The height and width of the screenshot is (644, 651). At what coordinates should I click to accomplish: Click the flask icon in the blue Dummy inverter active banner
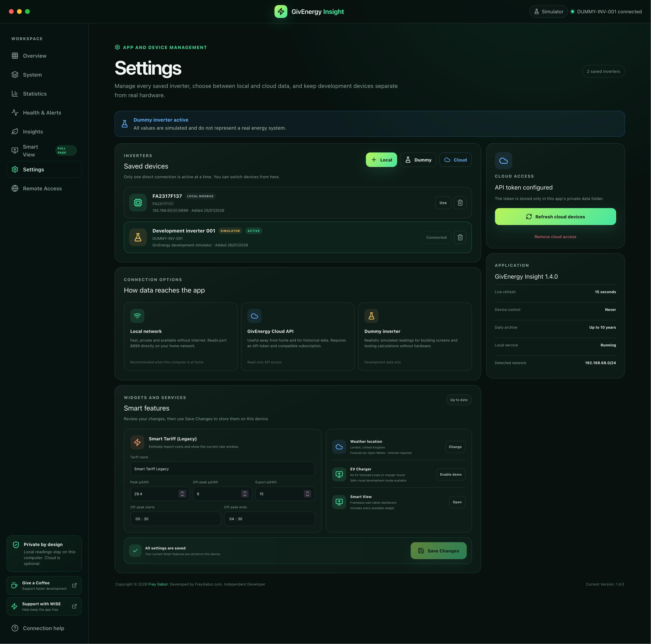tap(125, 124)
